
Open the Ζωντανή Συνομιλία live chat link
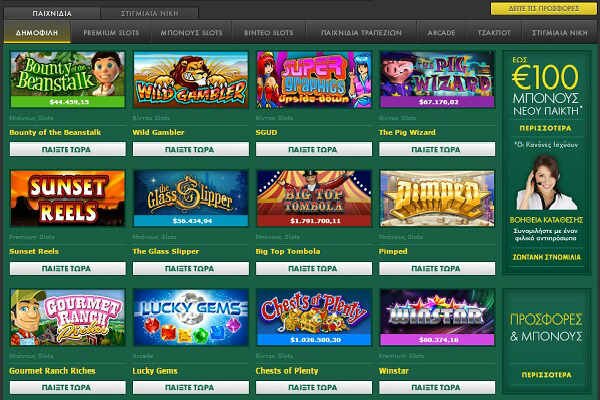coord(546,257)
